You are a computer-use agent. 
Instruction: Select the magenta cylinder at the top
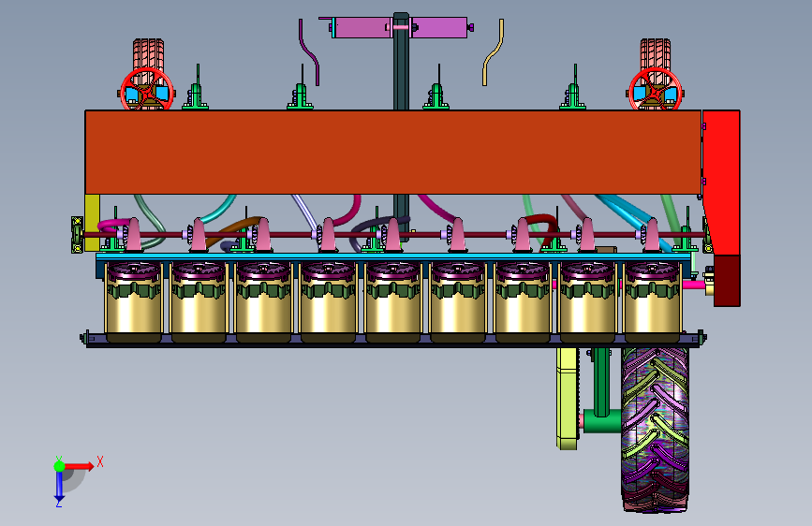click(399, 27)
